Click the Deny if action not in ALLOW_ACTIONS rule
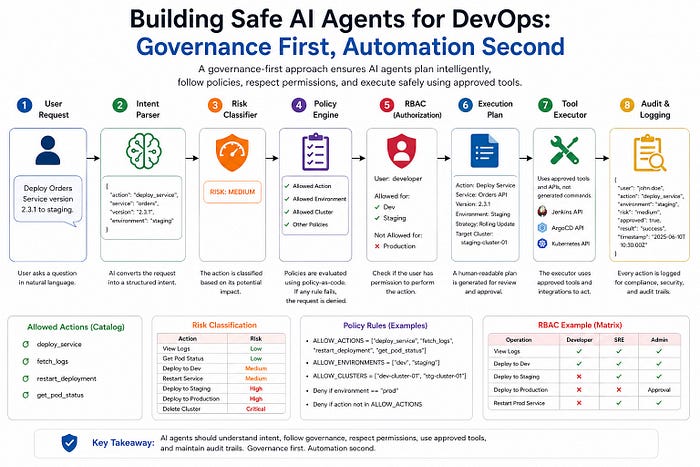The width and height of the screenshot is (700, 467). click(367, 404)
